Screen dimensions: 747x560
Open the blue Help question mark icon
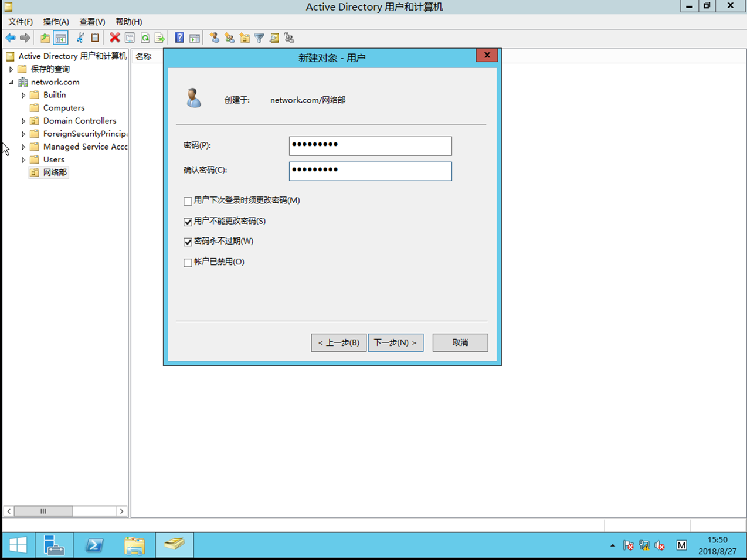point(179,38)
